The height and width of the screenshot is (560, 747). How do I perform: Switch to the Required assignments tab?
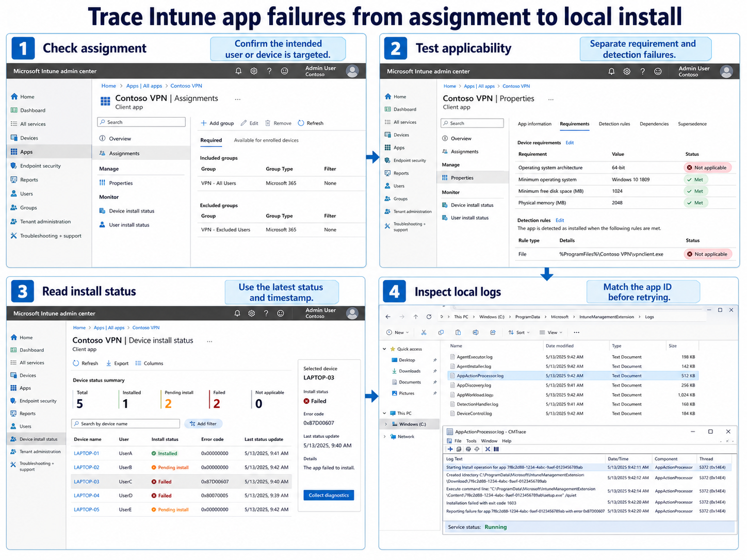(211, 140)
